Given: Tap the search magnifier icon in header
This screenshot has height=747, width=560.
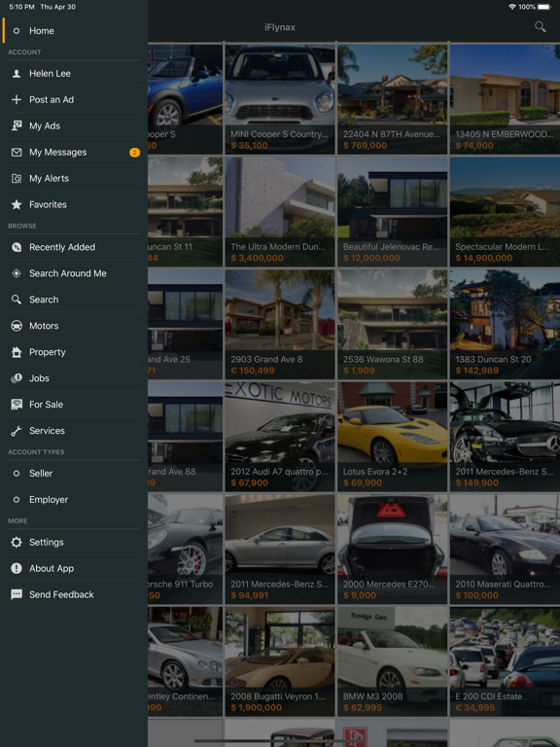Looking at the screenshot, I should [x=540, y=27].
